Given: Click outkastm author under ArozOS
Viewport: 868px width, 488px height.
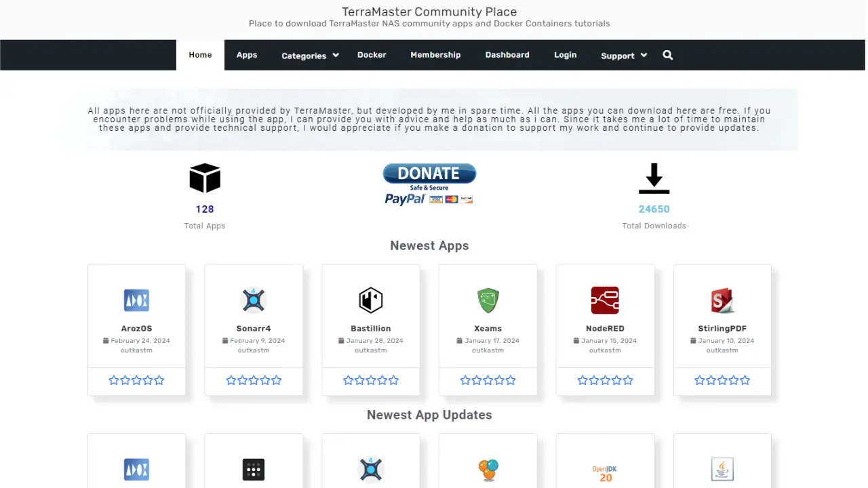Looking at the screenshot, I should point(136,350).
